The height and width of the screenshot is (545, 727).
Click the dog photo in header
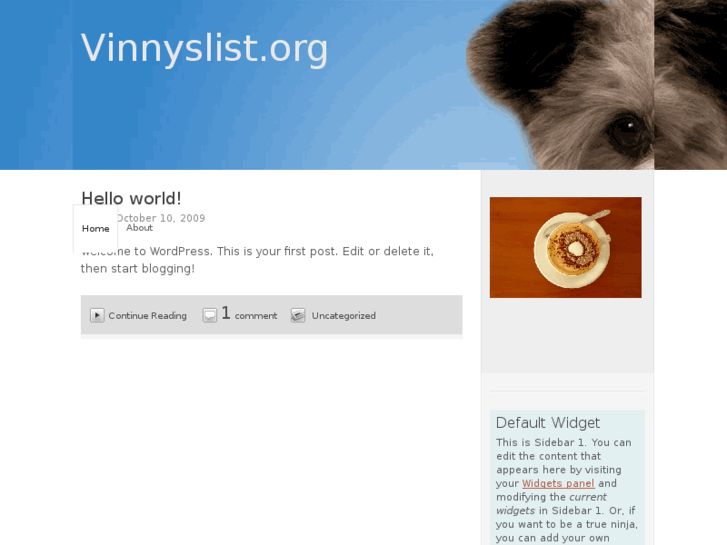596,84
